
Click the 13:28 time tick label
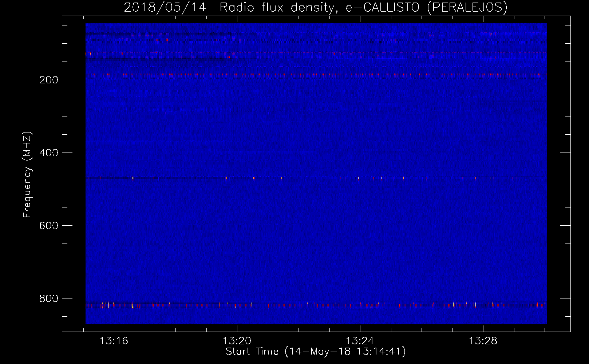tap(483, 341)
